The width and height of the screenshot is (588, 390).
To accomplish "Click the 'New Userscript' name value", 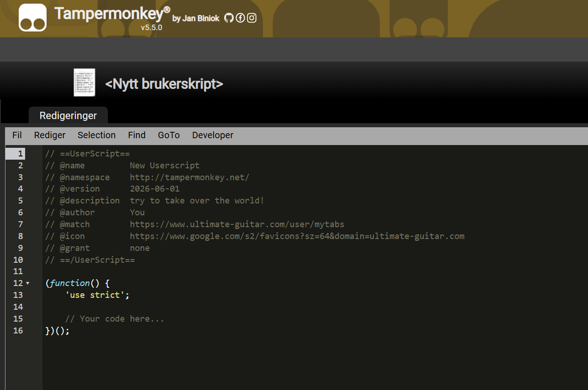I will click(165, 165).
